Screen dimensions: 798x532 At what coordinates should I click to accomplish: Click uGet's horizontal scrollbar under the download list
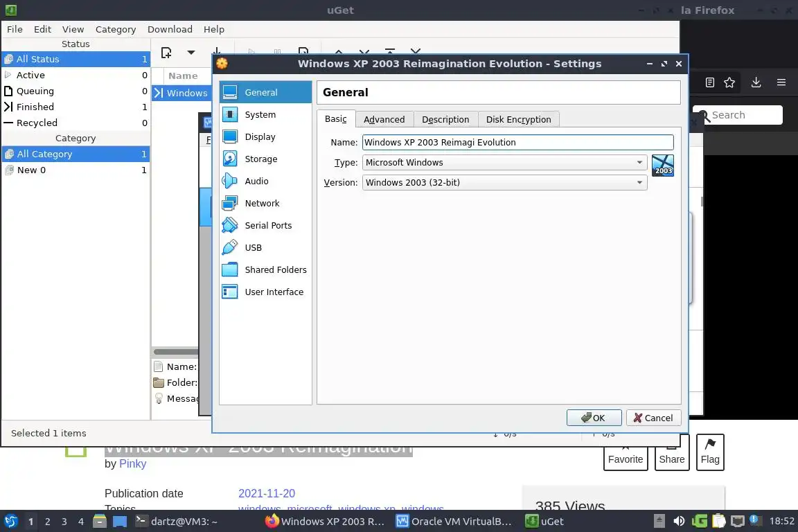176,352
